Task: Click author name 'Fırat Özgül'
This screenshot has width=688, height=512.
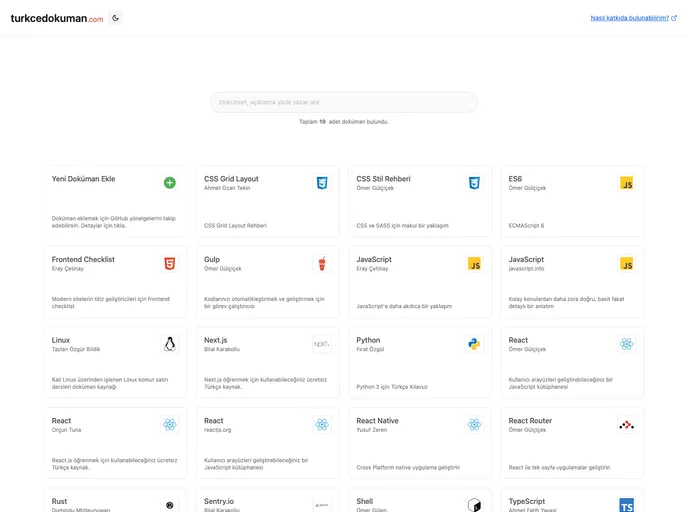Action: click(370, 349)
